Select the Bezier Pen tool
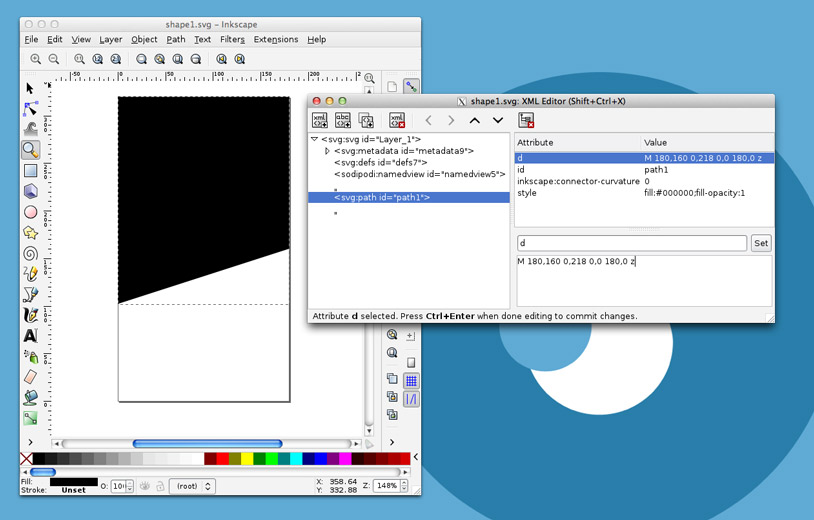Screen dimensions: 814x520 click(30, 294)
